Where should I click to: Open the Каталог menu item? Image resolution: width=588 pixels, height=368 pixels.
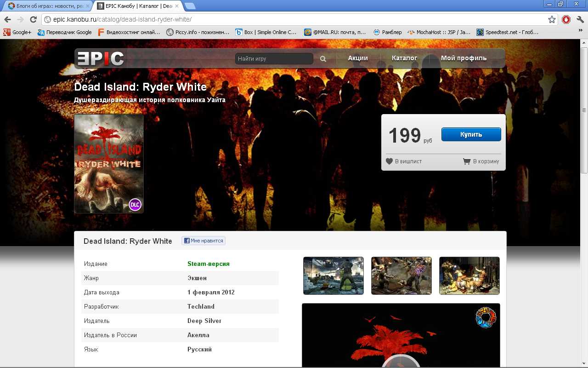(404, 58)
